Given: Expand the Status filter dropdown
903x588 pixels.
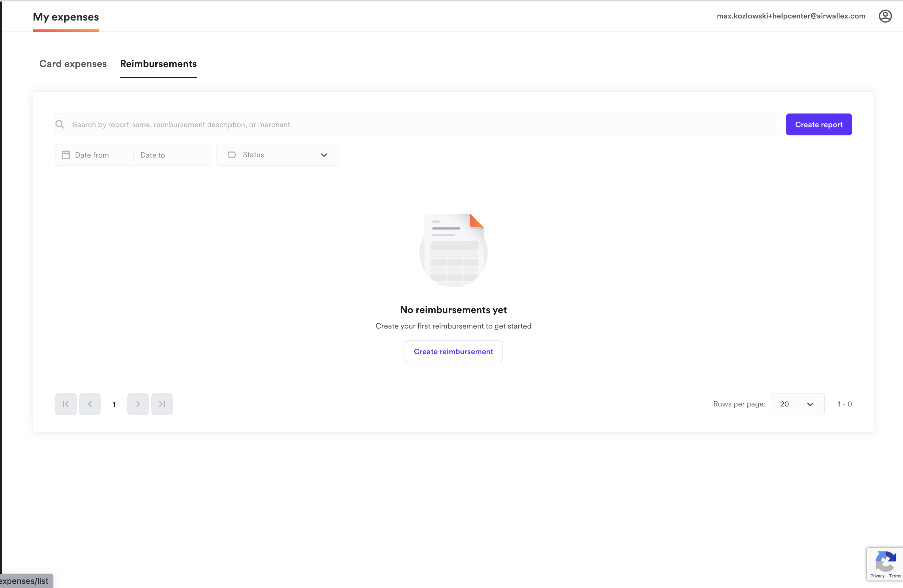Looking at the screenshot, I should coord(278,155).
